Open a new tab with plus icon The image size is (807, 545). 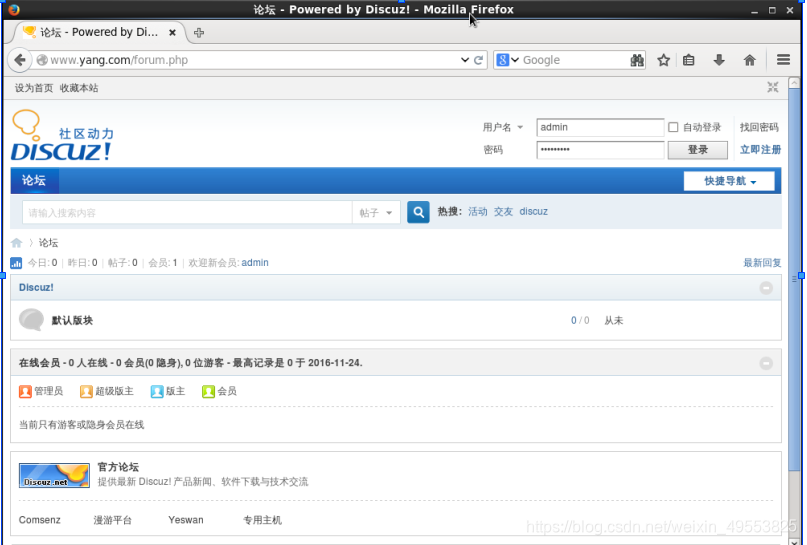click(199, 32)
